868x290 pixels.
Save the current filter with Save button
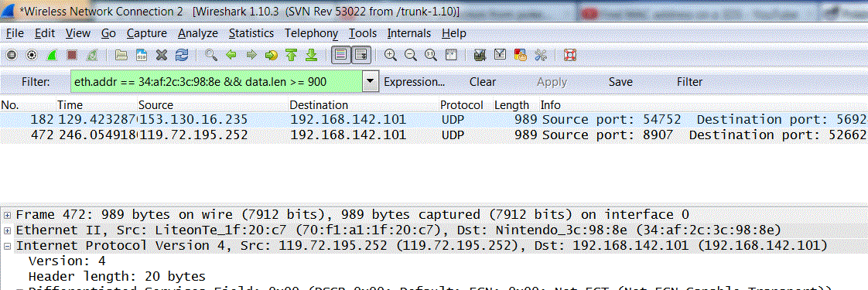point(620,82)
